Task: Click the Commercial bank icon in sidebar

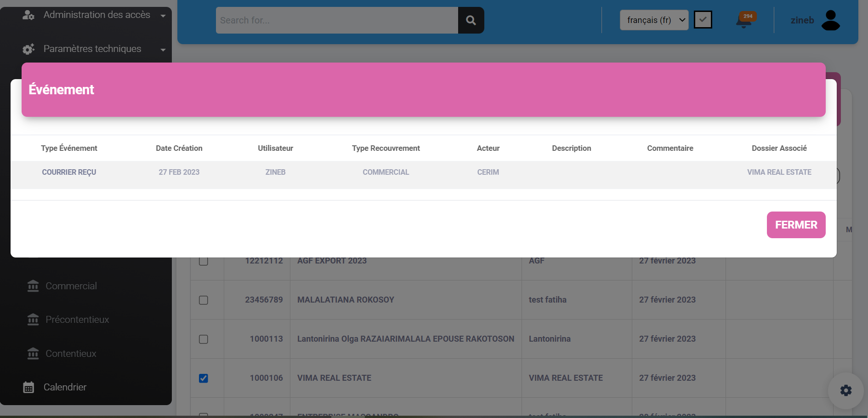Action: [x=33, y=286]
